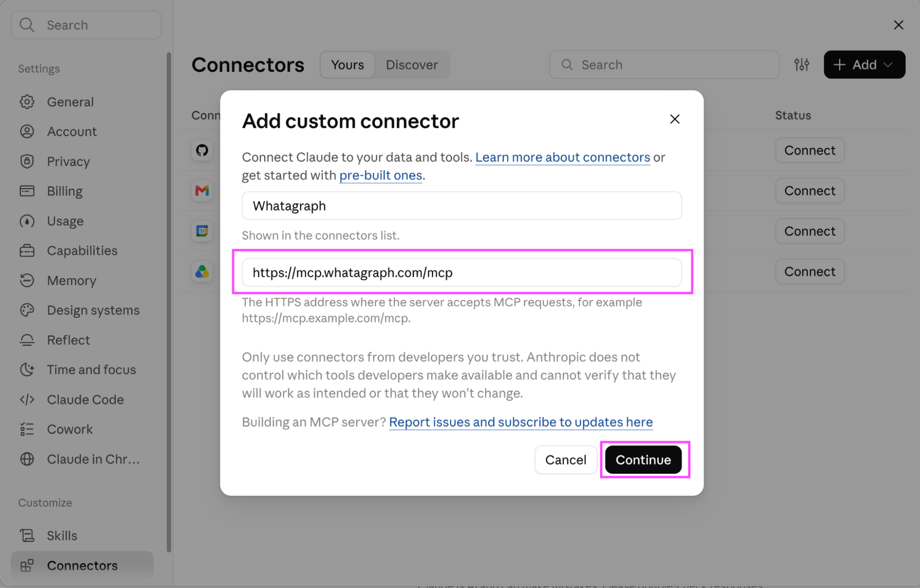Click the Design systems palette icon

[x=27, y=310]
